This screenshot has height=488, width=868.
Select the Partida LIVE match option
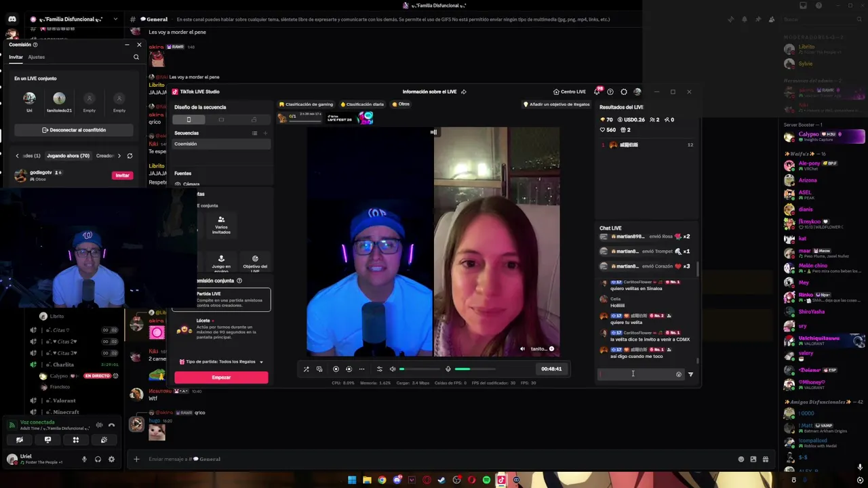pos(222,300)
